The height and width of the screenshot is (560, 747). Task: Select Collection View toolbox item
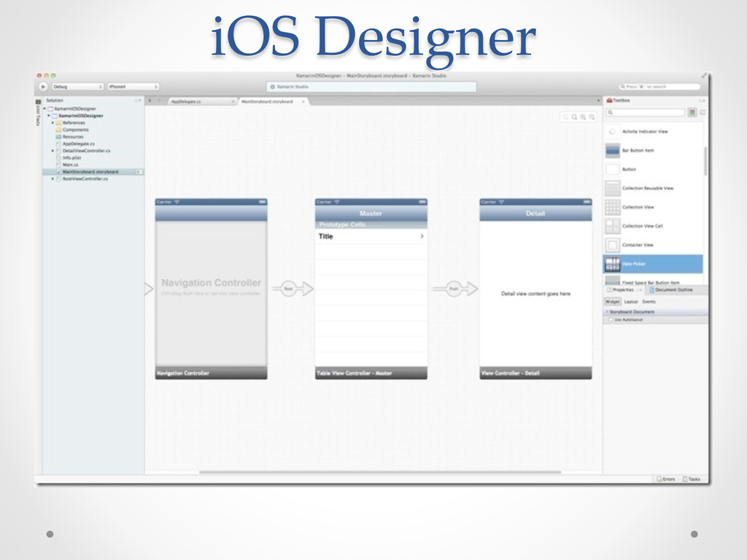tap(654, 207)
